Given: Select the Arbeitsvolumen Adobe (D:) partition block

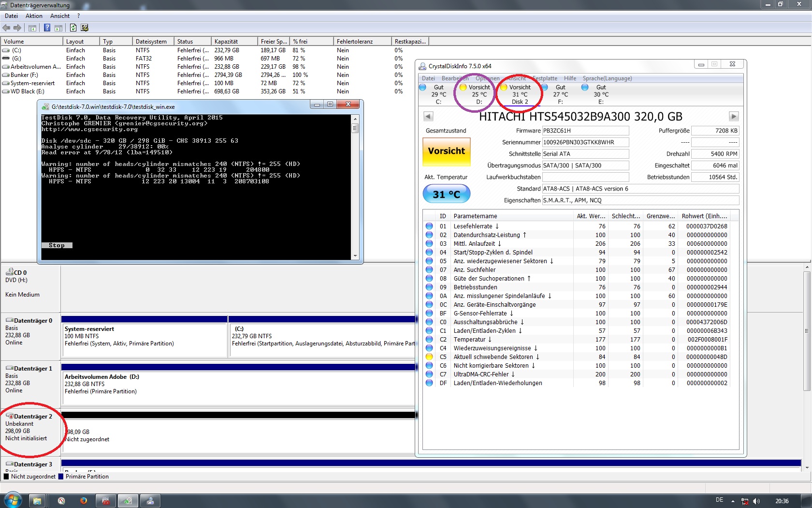Looking at the screenshot, I should 238,384.
